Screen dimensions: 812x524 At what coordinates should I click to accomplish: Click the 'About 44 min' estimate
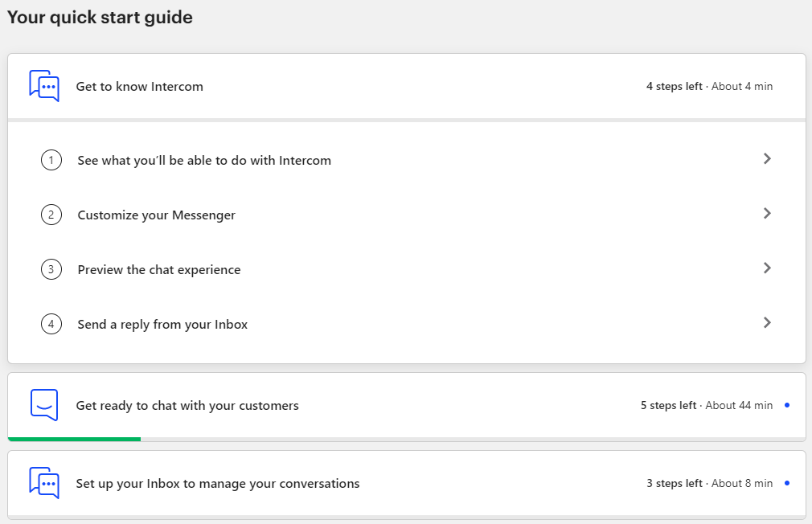(x=739, y=405)
